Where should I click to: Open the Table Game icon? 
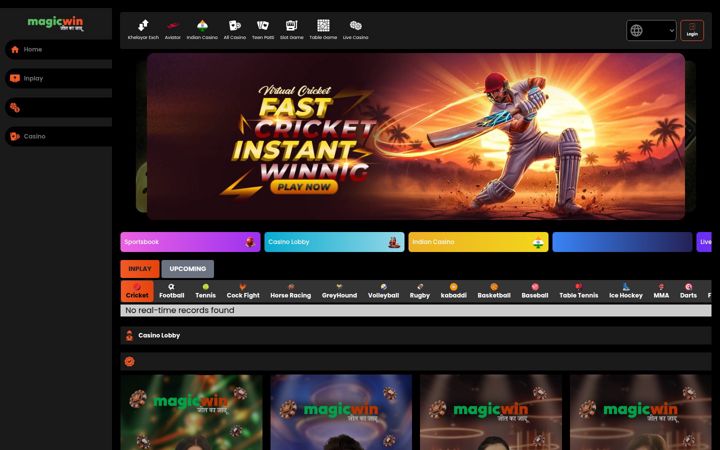coord(323,30)
